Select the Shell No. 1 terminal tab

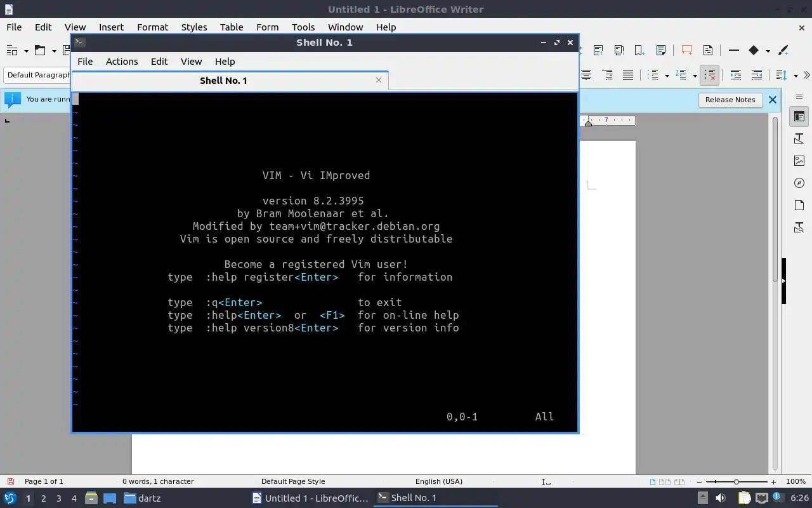[223, 81]
